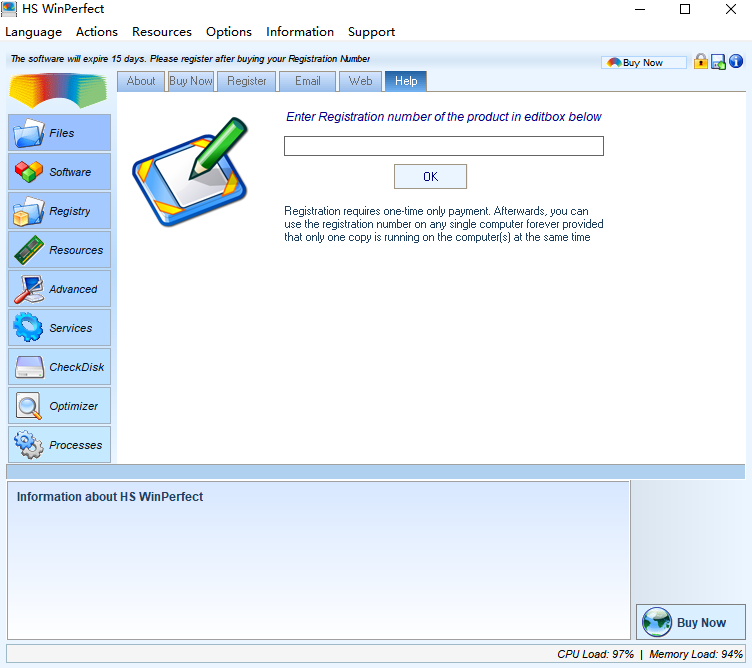Click the pencil notepad registration graphic
The image size is (752, 668).
(190, 171)
